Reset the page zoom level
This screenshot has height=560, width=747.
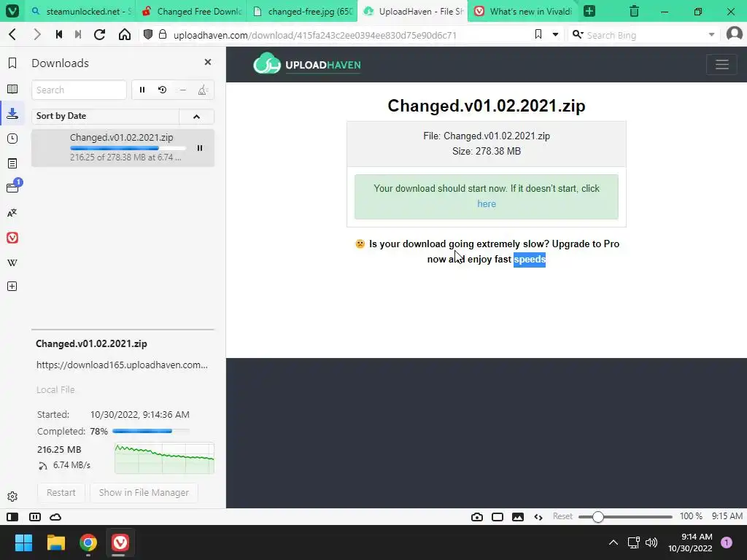(x=562, y=516)
